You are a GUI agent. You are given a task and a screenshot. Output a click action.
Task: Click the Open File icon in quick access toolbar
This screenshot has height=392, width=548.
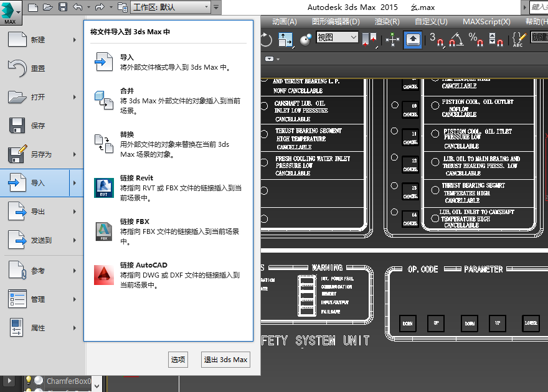pyautogui.click(x=47, y=7)
